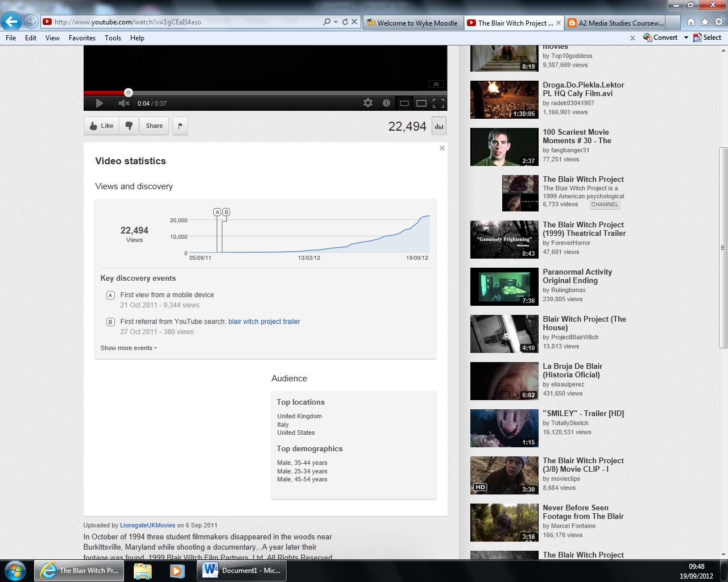The height and width of the screenshot is (582, 728).
Task: Switch to Welcome to Wyke Moodle tab
Action: tap(412, 23)
